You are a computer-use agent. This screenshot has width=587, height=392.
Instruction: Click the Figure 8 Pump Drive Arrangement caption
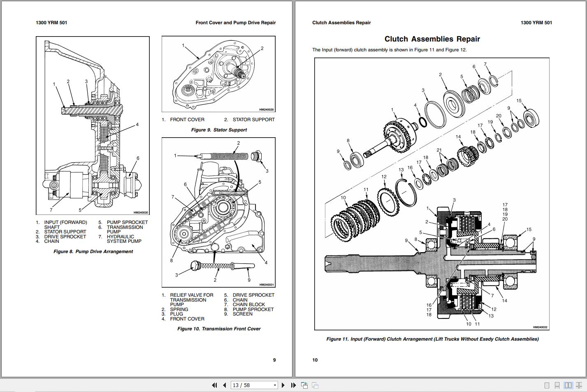[x=93, y=251]
